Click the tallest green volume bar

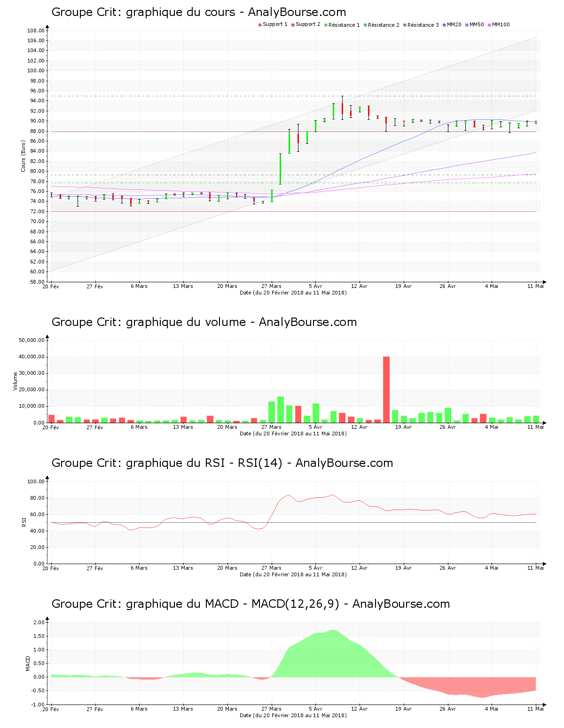click(x=281, y=410)
